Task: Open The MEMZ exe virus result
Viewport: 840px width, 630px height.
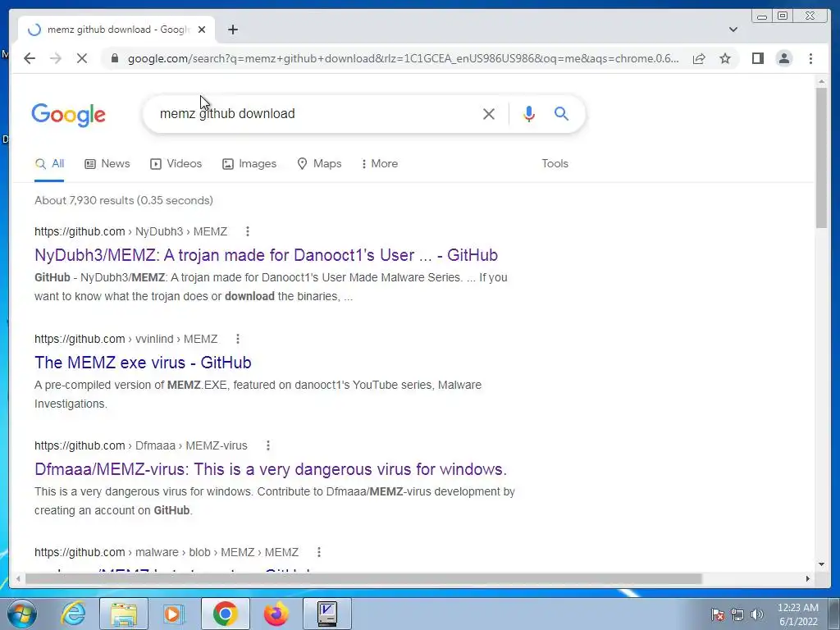Action: [x=143, y=363]
